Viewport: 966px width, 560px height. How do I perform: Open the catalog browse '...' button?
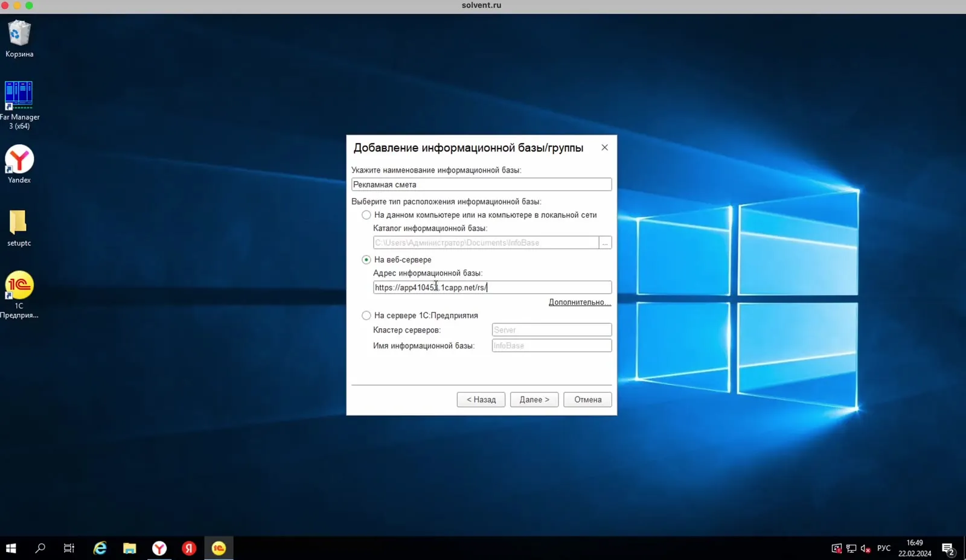click(x=605, y=243)
